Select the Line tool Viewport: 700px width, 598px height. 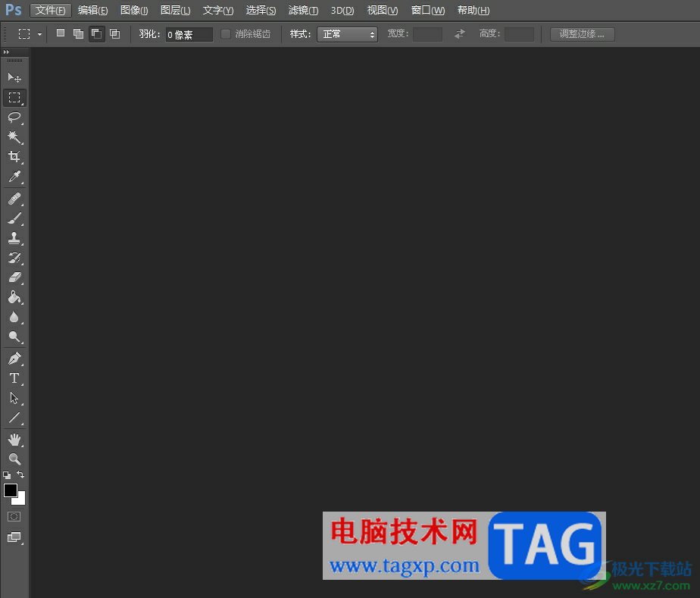[x=14, y=418]
